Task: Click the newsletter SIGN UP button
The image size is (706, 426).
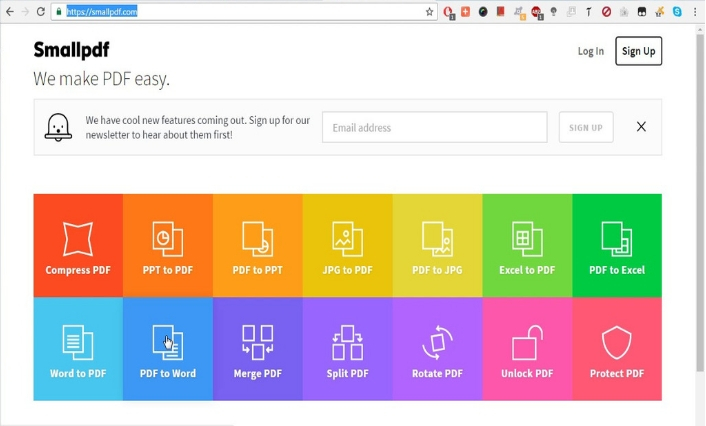Action: (x=586, y=127)
